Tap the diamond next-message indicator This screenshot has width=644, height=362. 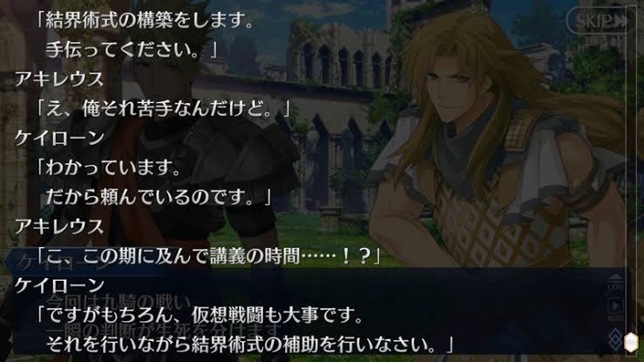(x=614, y=340)
